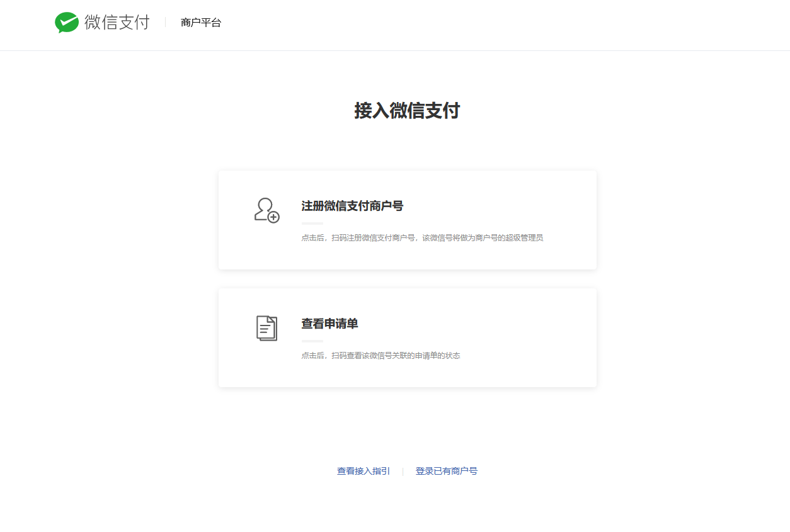Open the 查看接入指引 link
790x532 pixels.
[x=363, y=470]
